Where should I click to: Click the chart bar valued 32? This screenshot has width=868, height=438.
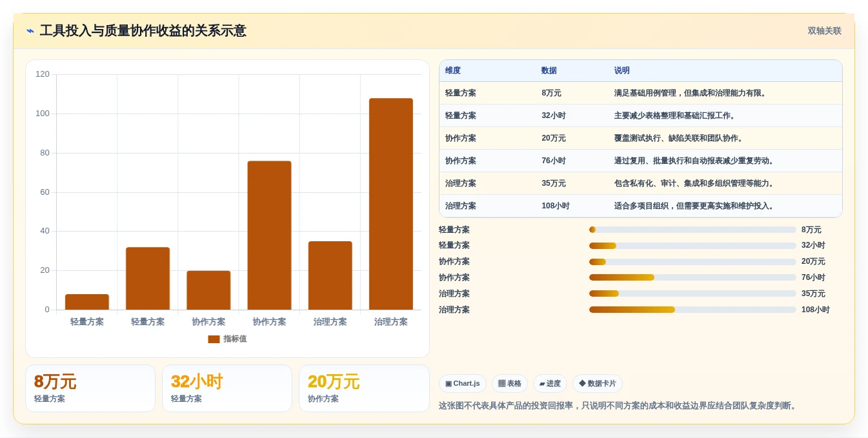[148, 279]
